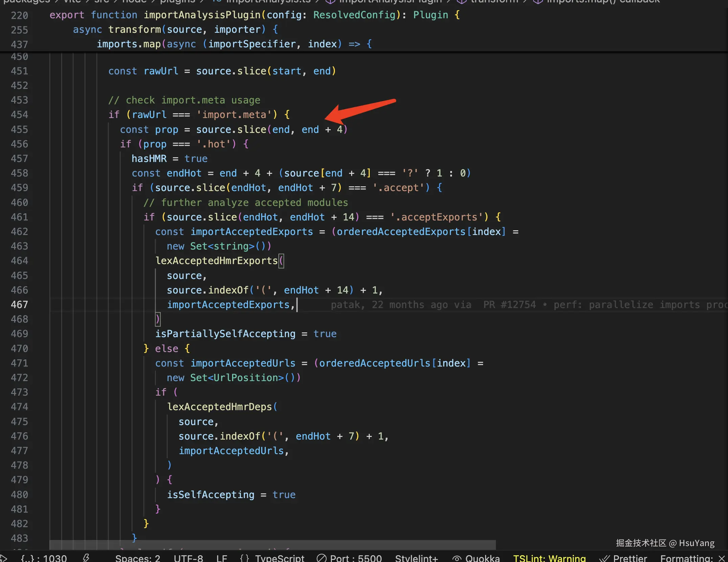Jump to sticky line 220 importAnalysisPlugin
Image resolution: width=728 pixels, height=562 pixels.
(202, 15)
